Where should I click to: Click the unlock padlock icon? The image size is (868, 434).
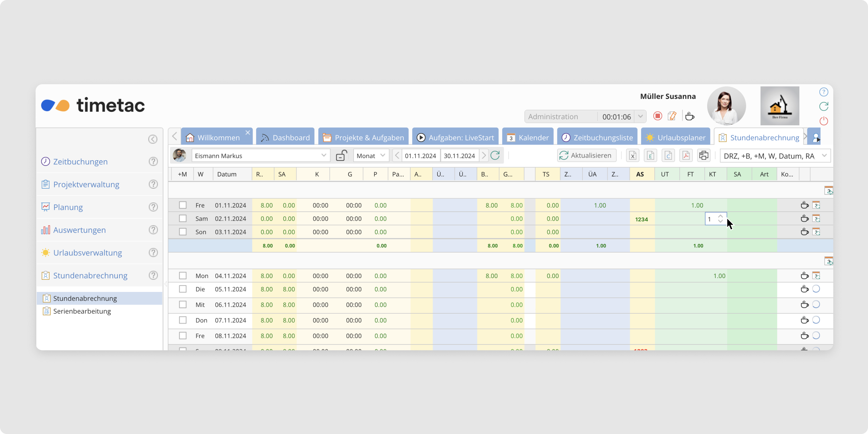coord(341,156)
